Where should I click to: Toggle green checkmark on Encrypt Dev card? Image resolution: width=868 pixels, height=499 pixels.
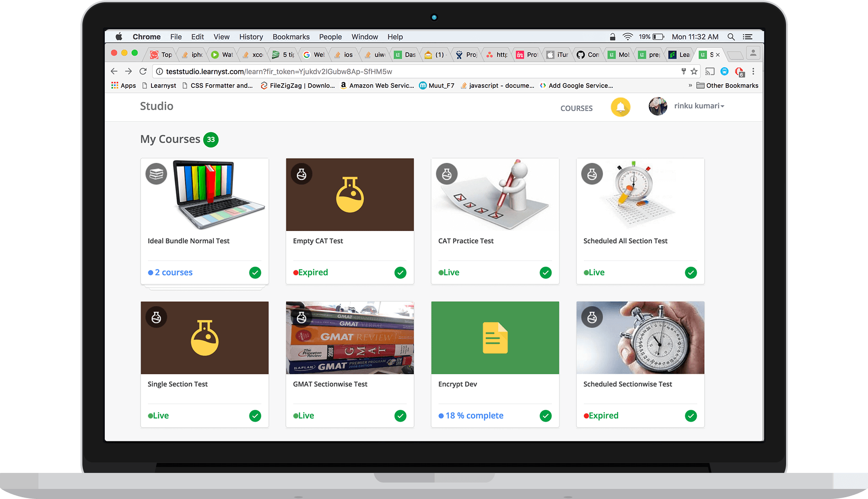545,416
